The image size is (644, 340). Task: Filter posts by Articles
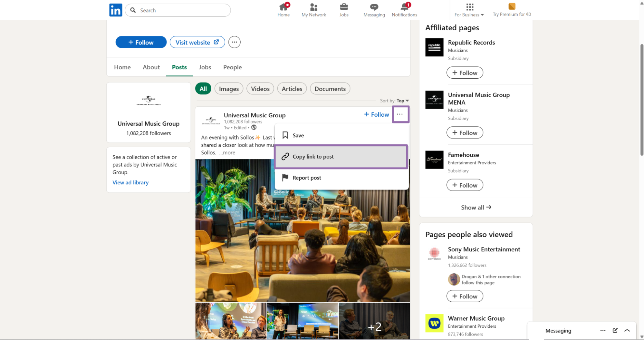[292, 89]
